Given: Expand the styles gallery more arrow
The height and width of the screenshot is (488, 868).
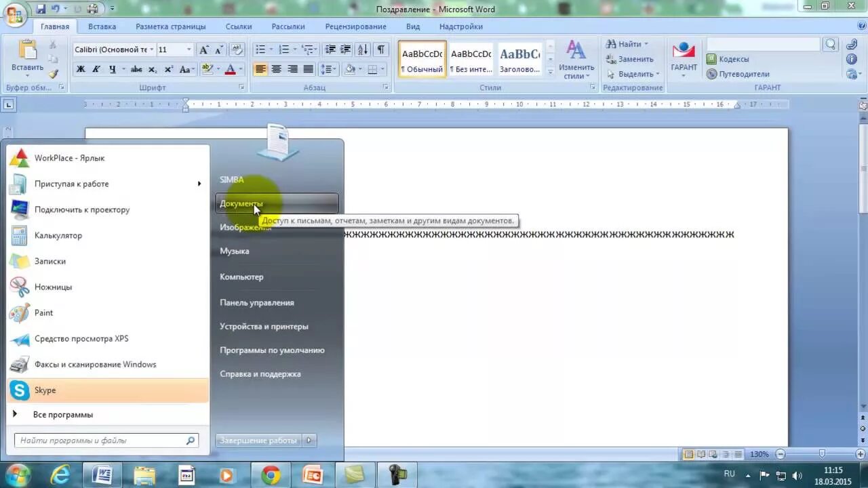Looking at the screenshot, I should 550,71.
